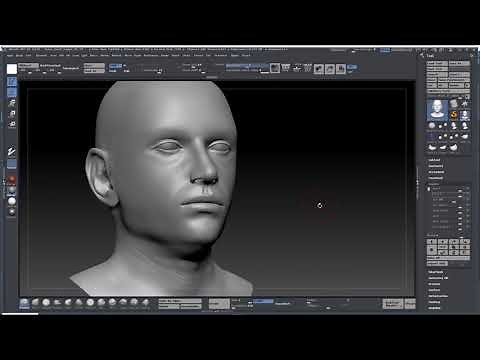Click the first light-gray button under Tool header
480x360 pixels.
(437, 63)
